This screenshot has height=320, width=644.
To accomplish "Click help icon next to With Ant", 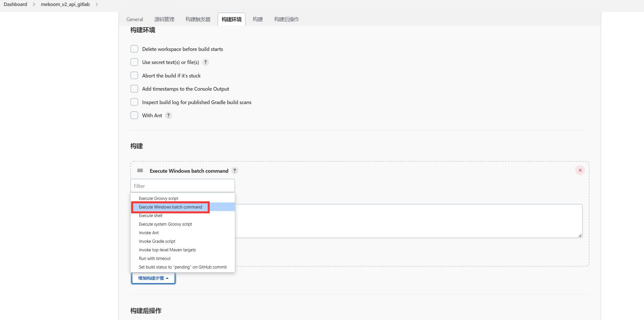I will [x=168, y=115].
